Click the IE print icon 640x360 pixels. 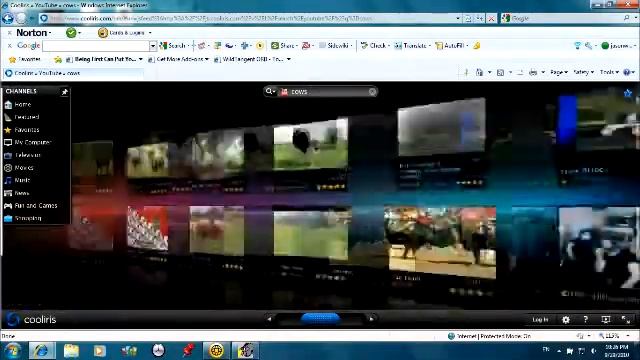click(533, 73)
